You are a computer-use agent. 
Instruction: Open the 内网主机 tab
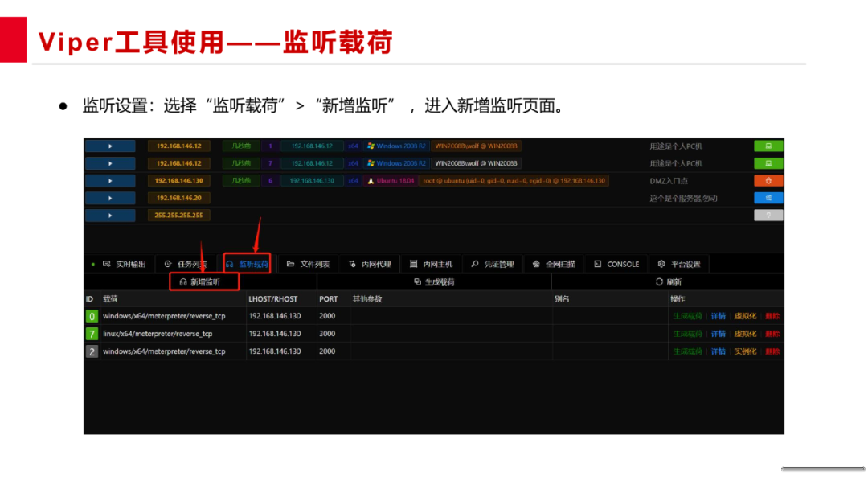(432, 264)
